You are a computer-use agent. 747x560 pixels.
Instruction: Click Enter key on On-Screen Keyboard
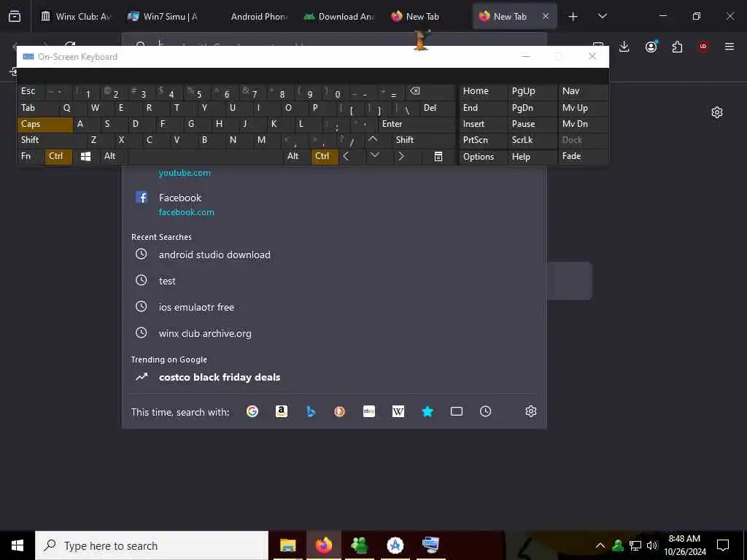coord(417,124)
